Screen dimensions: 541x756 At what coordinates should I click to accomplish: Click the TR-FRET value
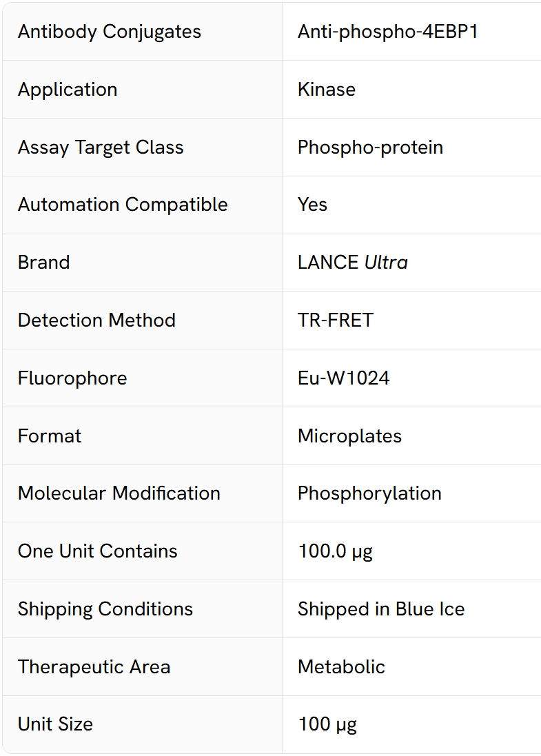click(336, 320)
